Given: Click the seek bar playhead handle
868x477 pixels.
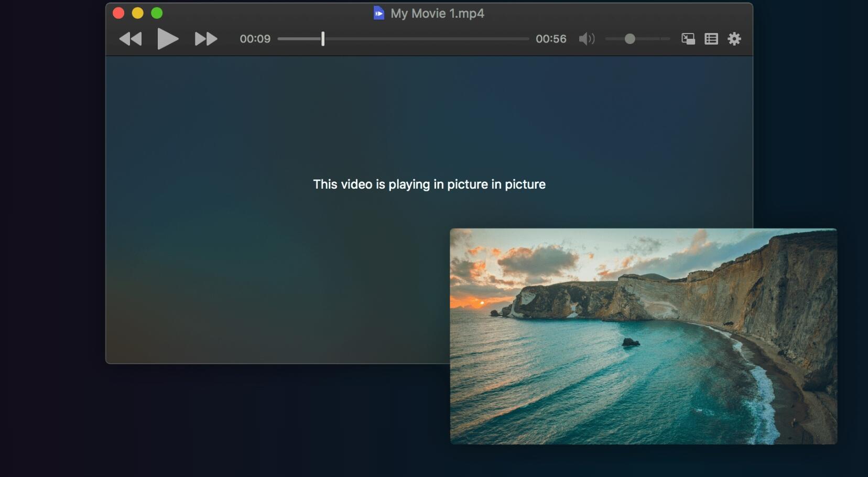Looking at the screenshot, I should 323,39.
